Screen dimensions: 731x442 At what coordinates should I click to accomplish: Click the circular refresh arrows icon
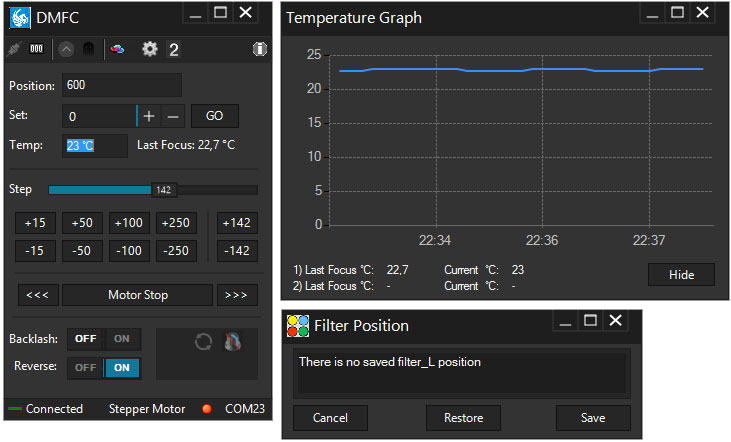coord(203,342)
